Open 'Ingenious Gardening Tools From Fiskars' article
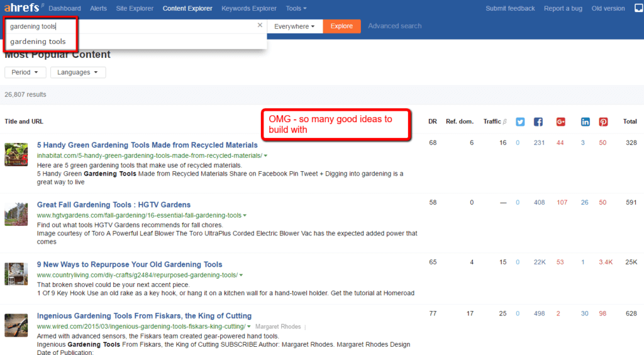Screen dimensions: 644x355 (x=144, y=315)
